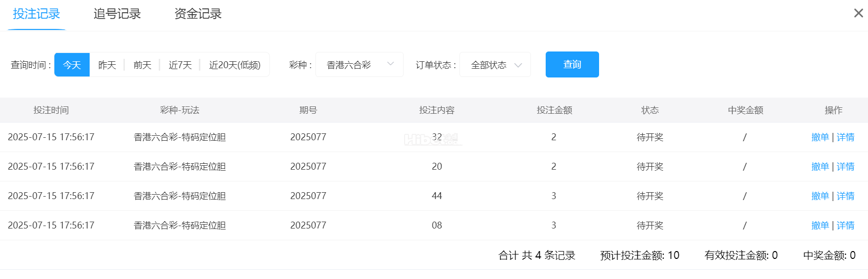Open details for bet content 20
The width and height of the screenshot is (868, 279).
pos(845,167)
